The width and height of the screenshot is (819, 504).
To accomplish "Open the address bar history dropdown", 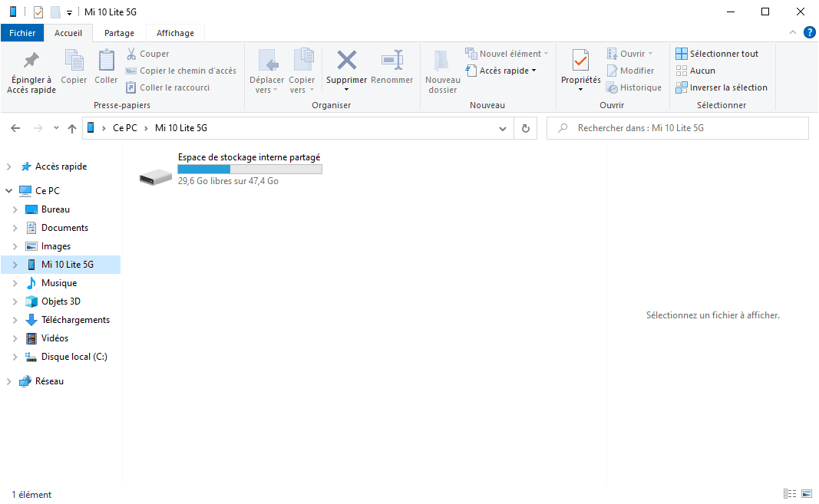I will tap(503, 129).
